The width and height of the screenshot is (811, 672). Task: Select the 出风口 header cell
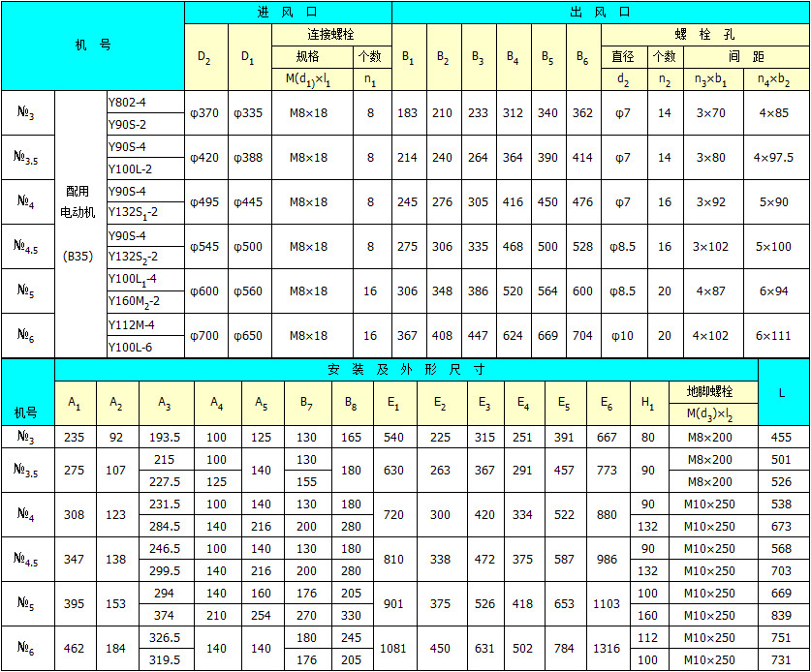coord(601,13)
